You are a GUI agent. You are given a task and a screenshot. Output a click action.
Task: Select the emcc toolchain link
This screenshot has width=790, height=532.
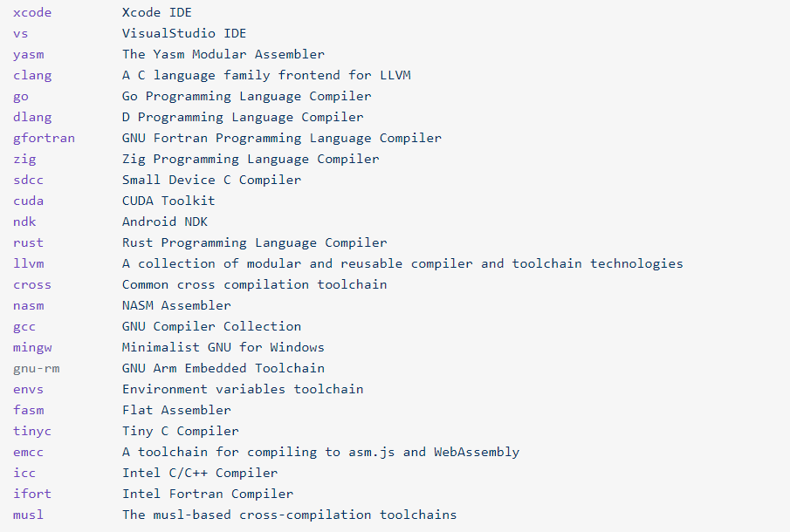pyautogui.click(x=29, y=453)
